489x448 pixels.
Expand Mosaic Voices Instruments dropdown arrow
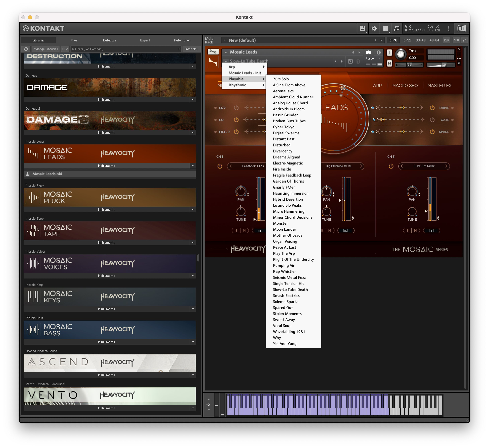[x=193, y=276]
